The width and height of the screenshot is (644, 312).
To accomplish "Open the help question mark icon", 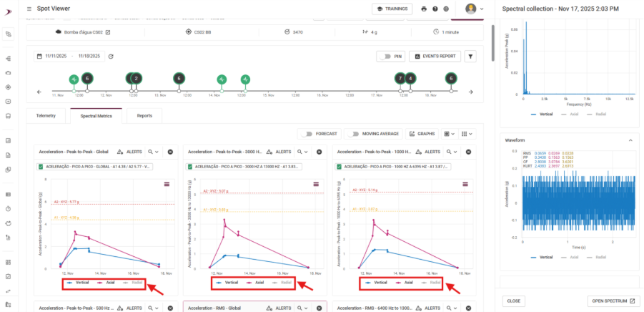I will pyautogui.click(x=435, y=9).
